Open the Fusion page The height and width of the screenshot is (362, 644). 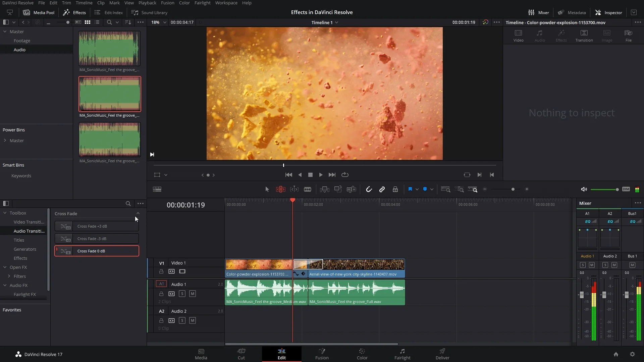pos(322,354)
